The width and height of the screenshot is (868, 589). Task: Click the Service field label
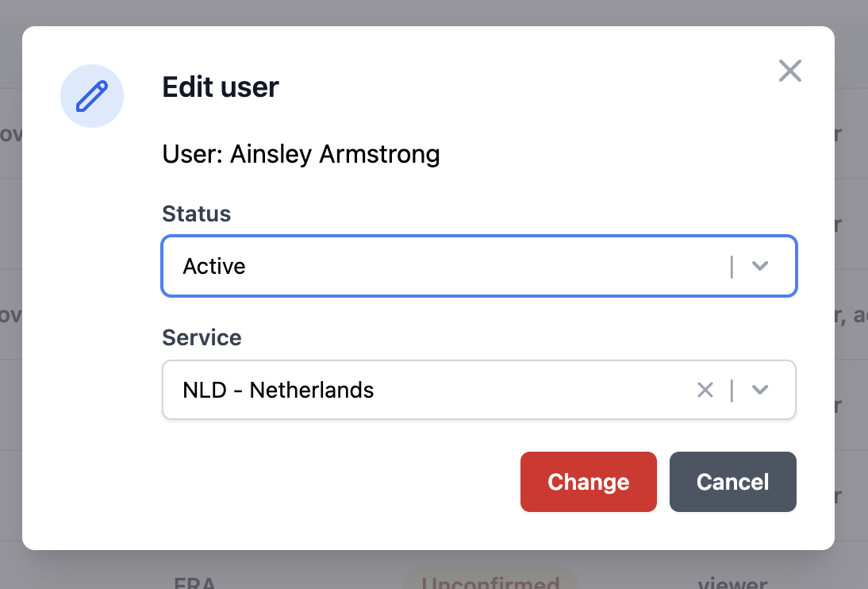tap(202, 337)
